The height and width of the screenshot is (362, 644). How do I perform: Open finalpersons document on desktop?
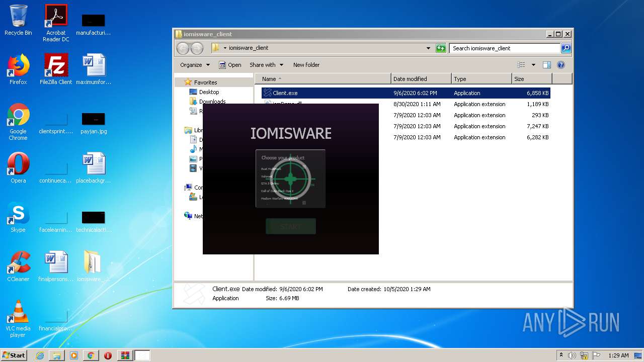(56, 266)
